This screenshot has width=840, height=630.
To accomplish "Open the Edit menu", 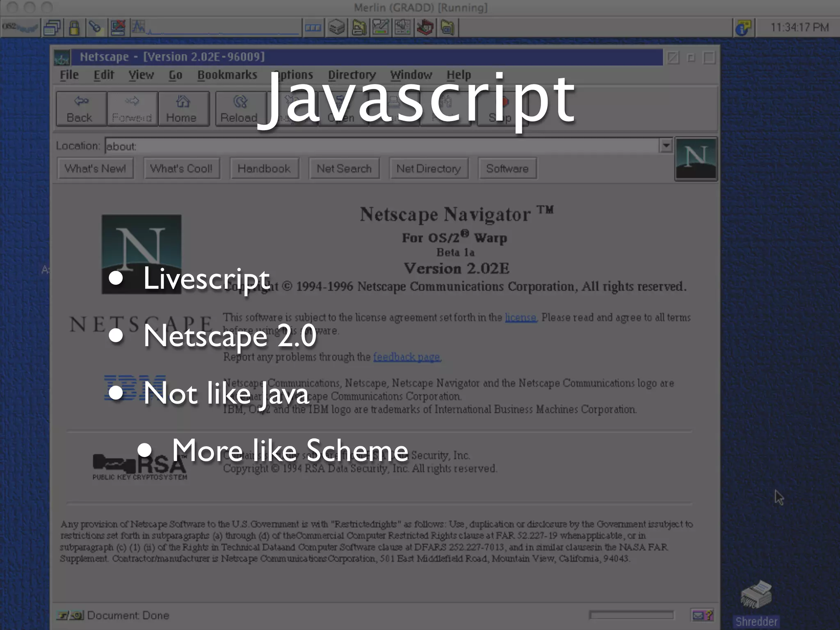I will 104,75.
